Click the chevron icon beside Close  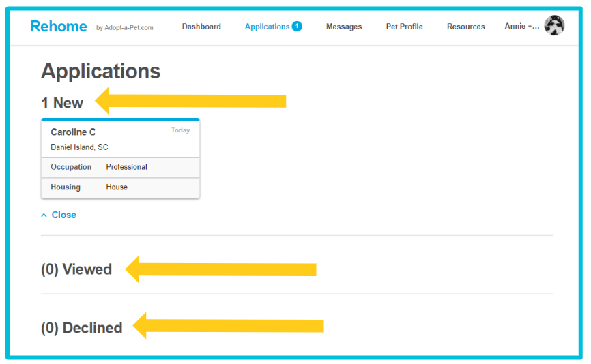pos(44,215)
